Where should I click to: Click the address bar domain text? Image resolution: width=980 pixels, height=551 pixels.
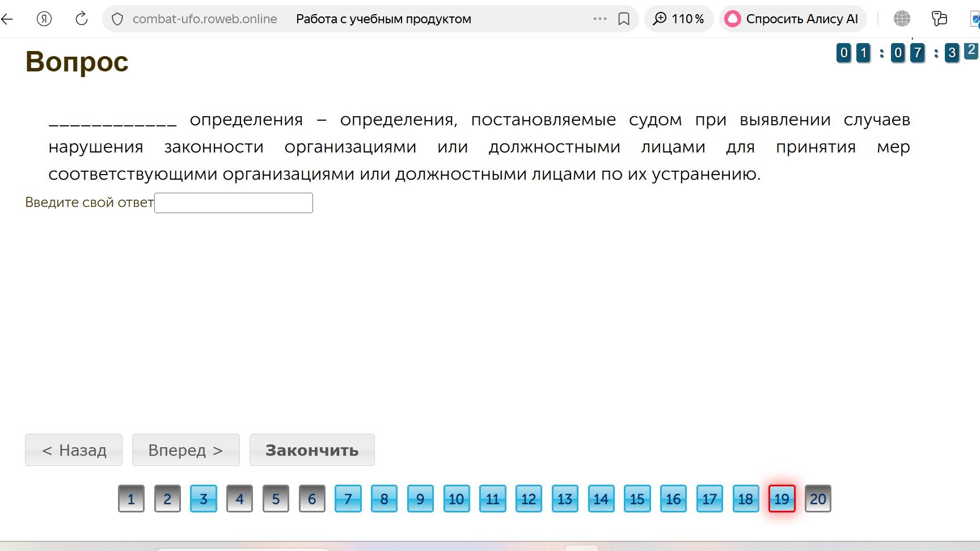coord(205,19)
